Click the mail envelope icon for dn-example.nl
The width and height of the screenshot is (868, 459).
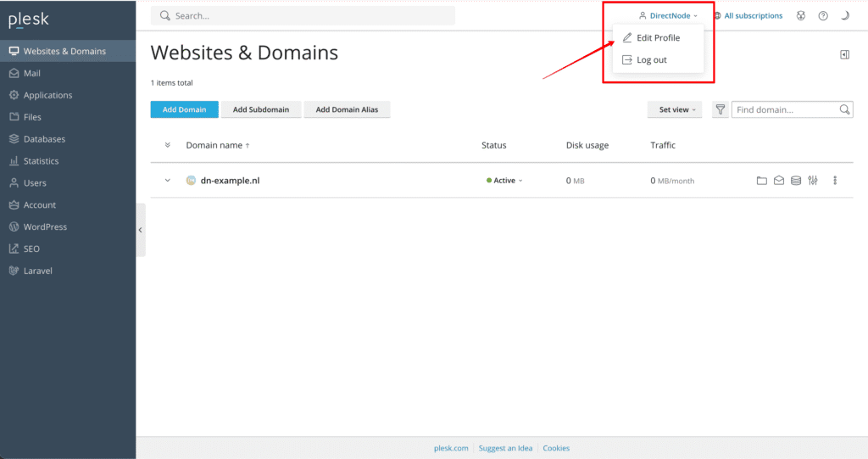point(778,181)
